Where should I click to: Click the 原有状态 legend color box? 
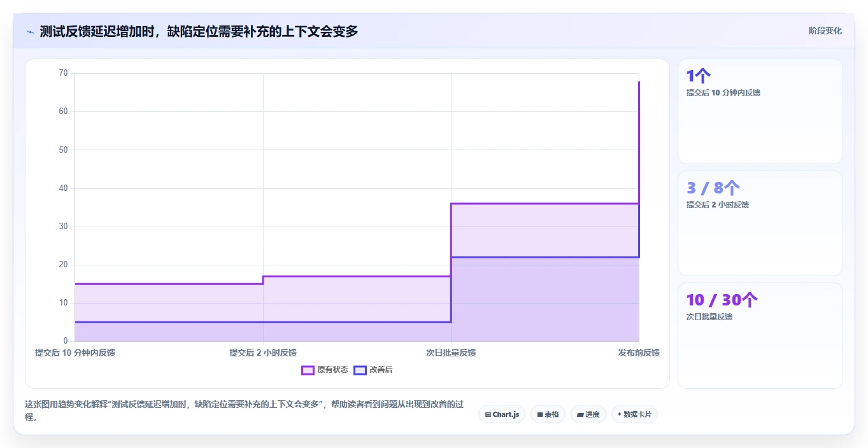[308, 370]
